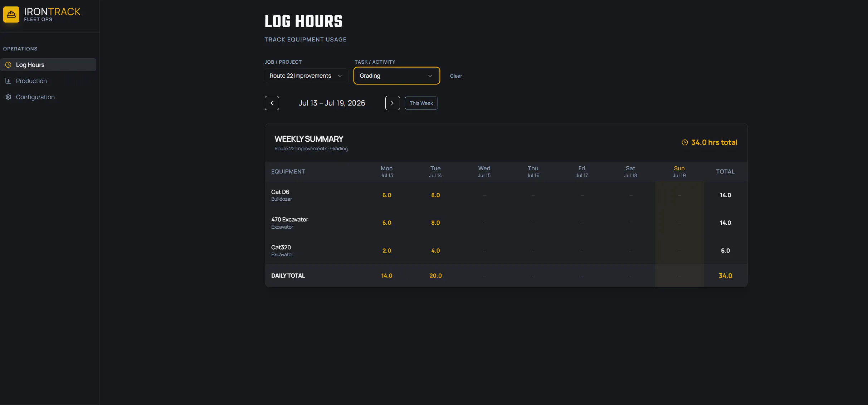
Task: Click the Wed Jul 15 column header
Action: tap(484, 171)
